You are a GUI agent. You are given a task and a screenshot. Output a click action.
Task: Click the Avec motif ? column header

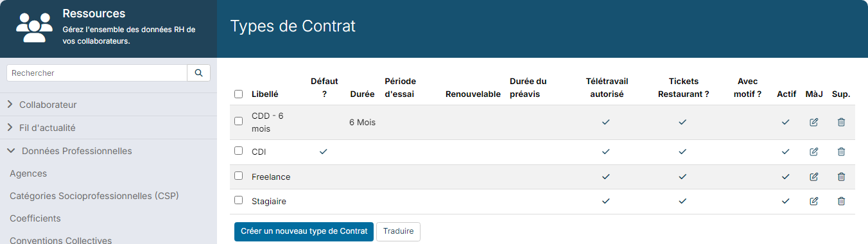point(747,88)
